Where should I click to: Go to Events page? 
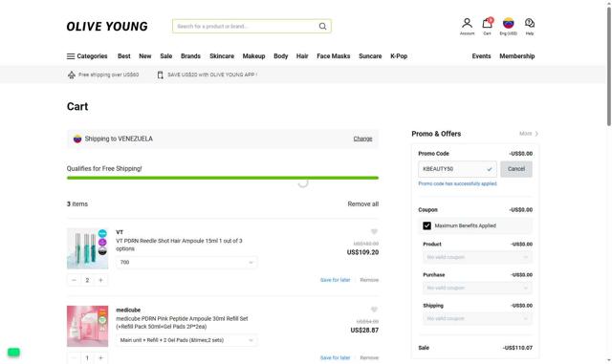coord(481,56)
